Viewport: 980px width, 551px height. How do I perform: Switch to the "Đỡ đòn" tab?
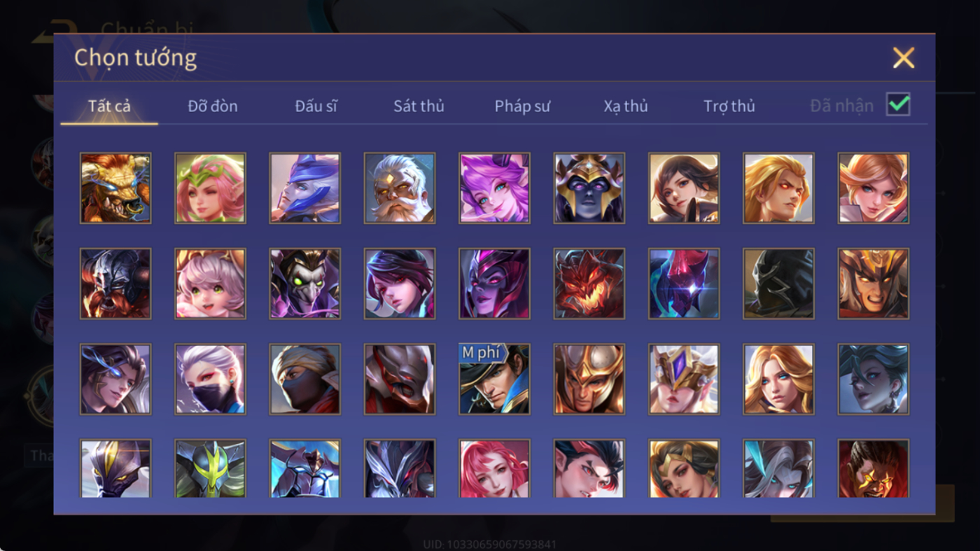click(213, 106)
